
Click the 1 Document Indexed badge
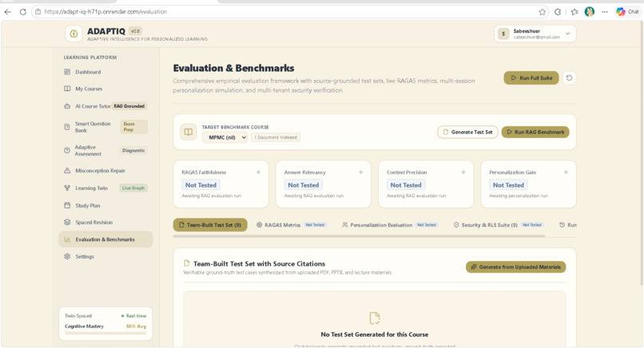[276, 137]
